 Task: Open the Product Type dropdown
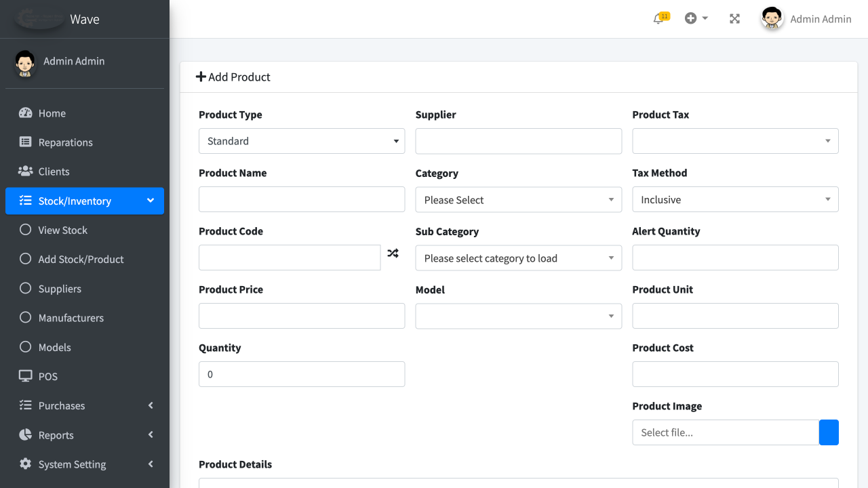(301, 141)
